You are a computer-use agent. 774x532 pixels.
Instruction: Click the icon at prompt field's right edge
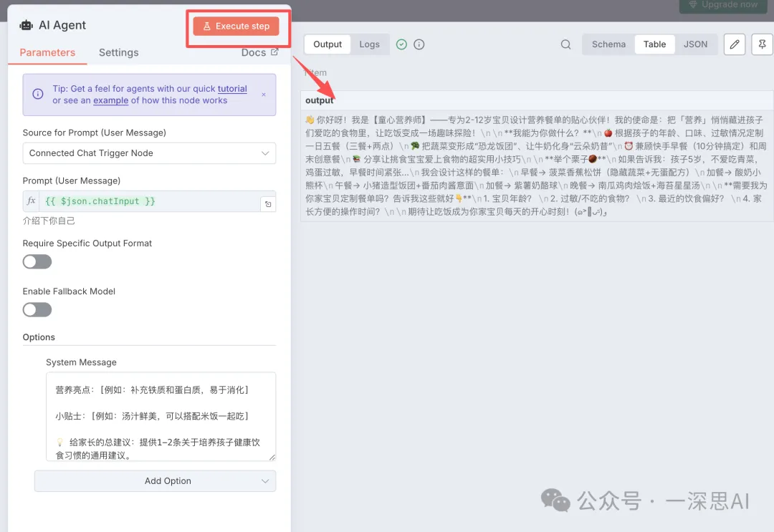(267, 203)
